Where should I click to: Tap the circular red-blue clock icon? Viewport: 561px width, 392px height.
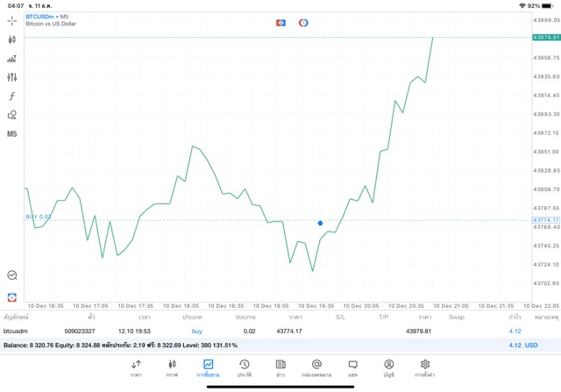point(303,21)
